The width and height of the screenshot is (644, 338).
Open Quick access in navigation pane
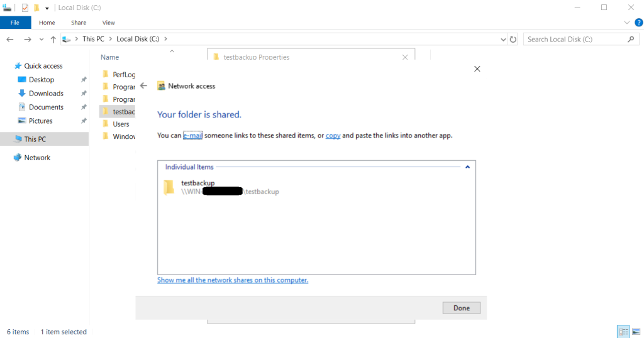[43, 66]
